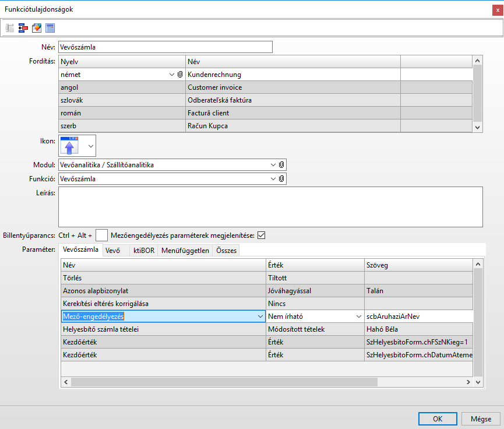This screenshot has width=504, height=429.
Task: Click into the Leírás description field
Action: (271, 206)
